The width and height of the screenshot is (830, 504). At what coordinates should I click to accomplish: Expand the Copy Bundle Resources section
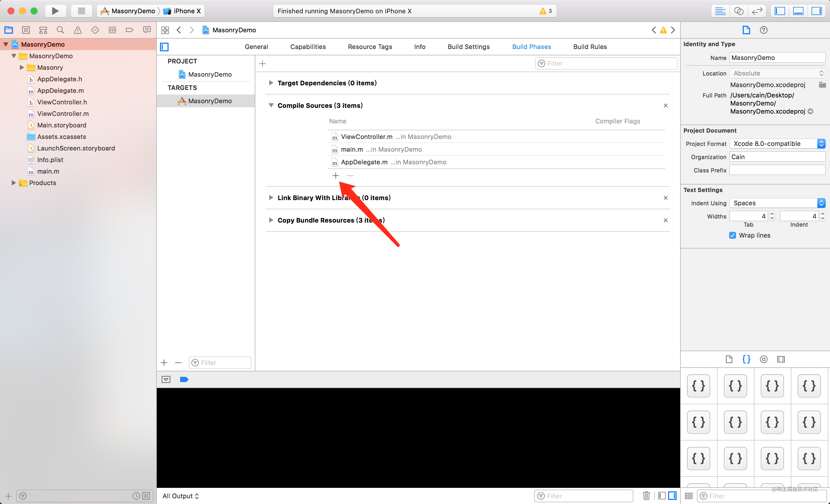tap(270, 220)
